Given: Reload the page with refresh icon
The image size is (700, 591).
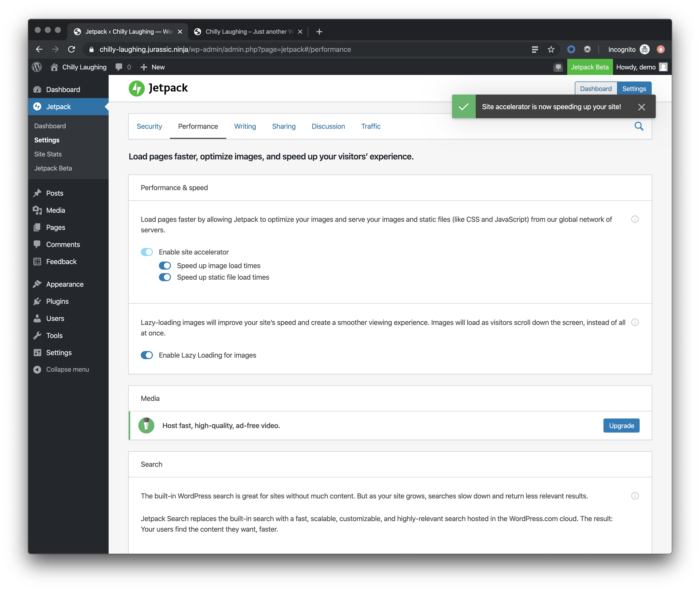Looking at the screenshot, I should click(x=72, y=50).
